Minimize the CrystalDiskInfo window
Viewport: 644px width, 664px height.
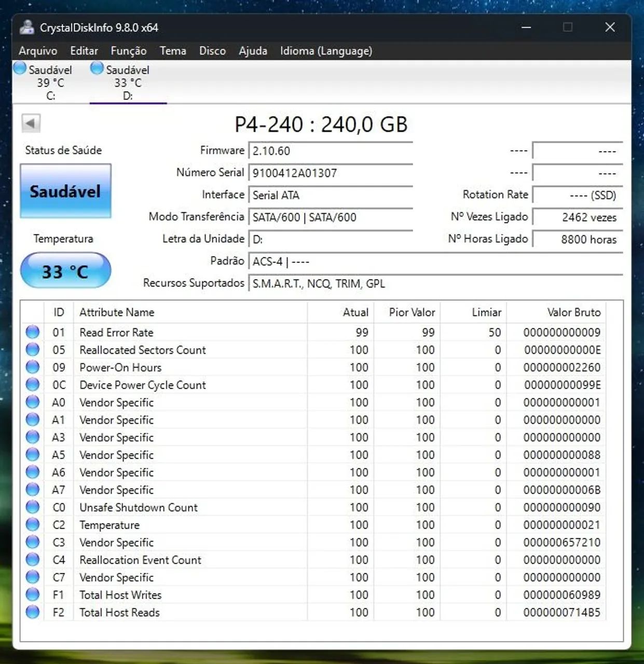(x=526, y=27)
